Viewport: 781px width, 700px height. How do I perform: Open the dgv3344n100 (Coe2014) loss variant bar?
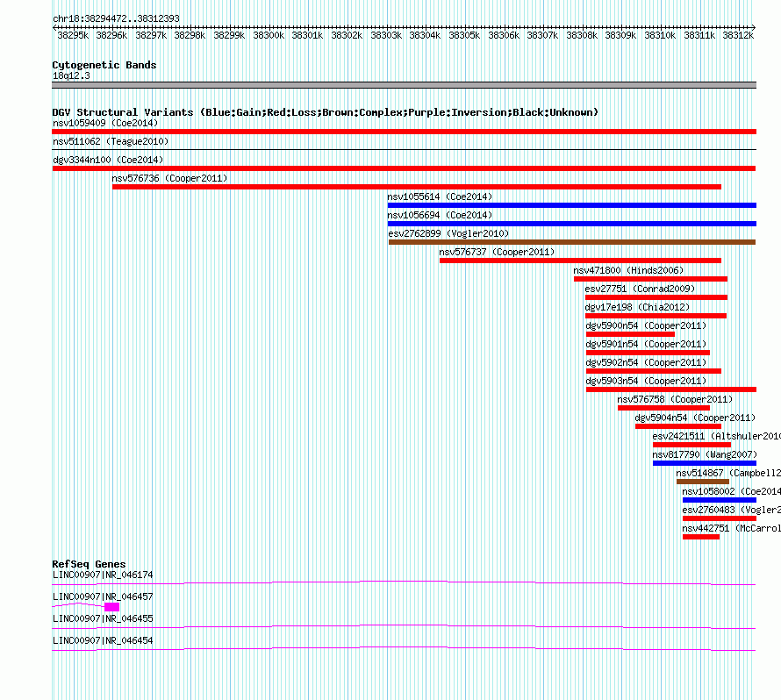point(404,168)
